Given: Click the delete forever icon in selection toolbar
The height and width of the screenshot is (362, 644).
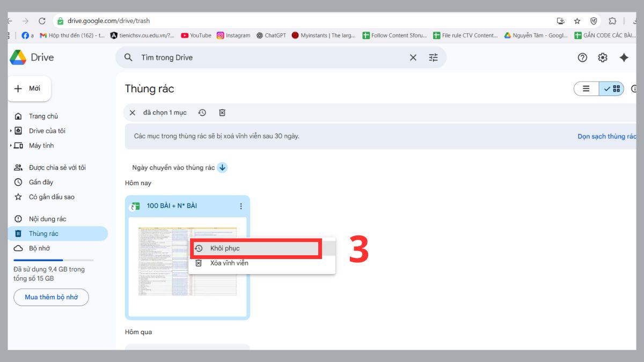Looking at the screenshot, I should click(222, 113).
